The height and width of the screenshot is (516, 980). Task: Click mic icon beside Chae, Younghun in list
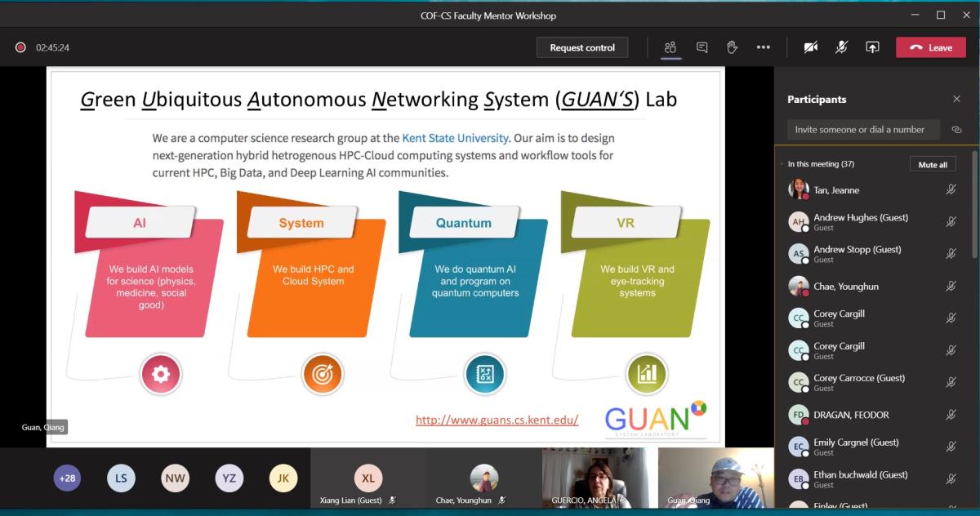(x=951, y=287)
